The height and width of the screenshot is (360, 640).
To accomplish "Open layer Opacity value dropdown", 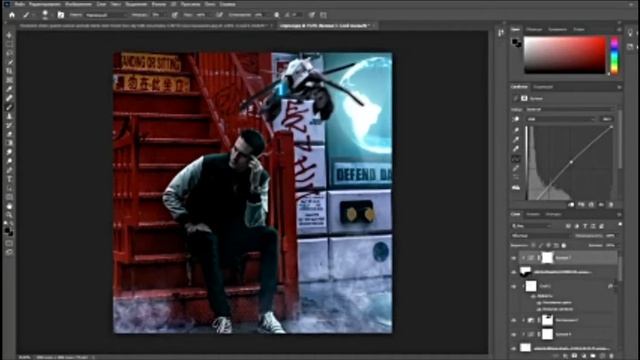I will tap(611, 236).
